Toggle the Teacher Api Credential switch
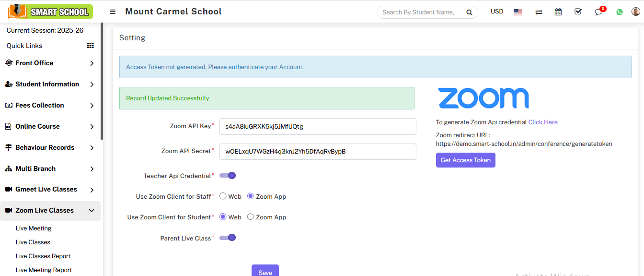The width and height of the screenshot is (644, 276). click(x=228, y=176)
